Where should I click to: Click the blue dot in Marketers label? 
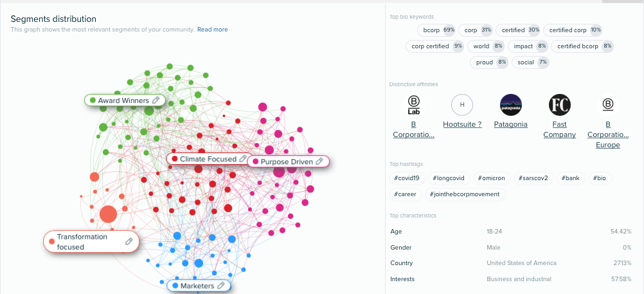click(x=175, y=286)
